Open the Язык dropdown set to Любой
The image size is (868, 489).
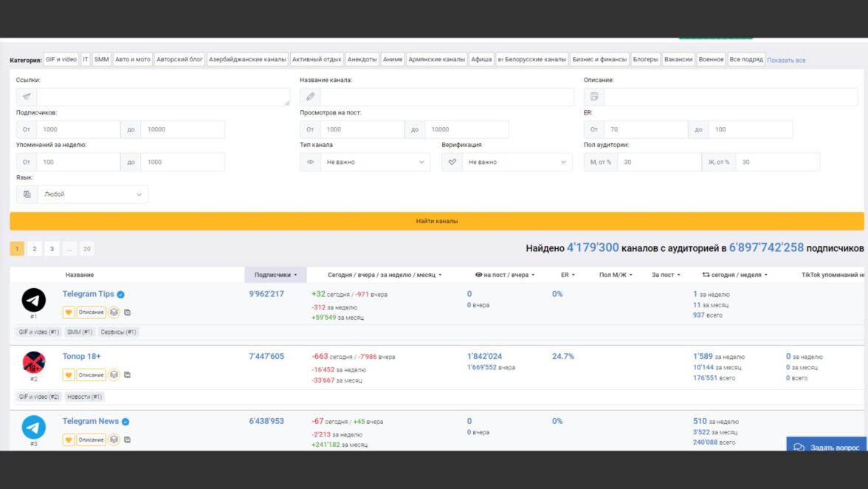[82, 194]
